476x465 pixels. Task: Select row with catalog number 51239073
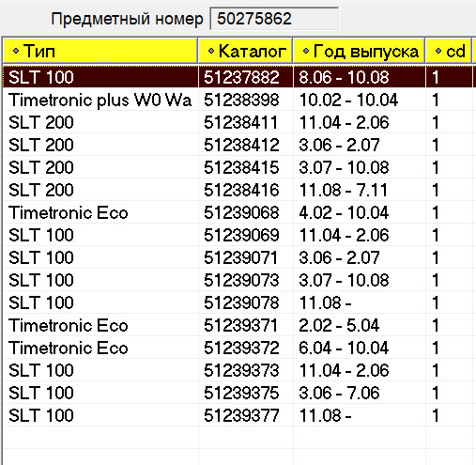(x=238, y=280)
